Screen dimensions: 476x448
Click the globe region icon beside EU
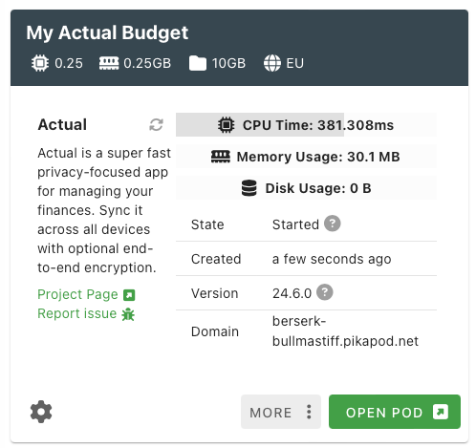pos(272,63)
